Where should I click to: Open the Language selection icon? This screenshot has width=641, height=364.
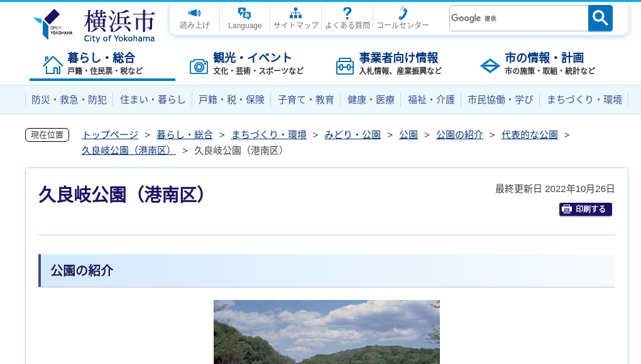click(244, 13)
